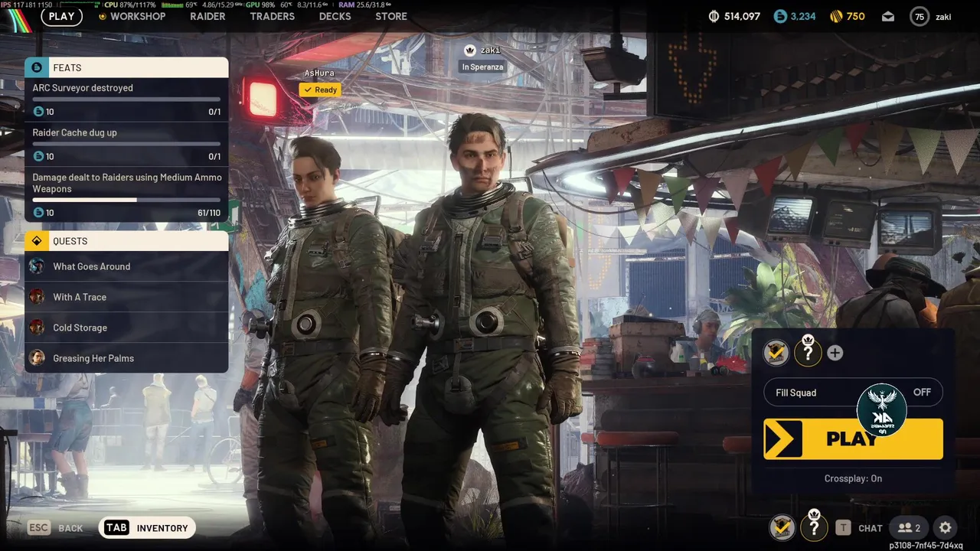Click the Greasing Her Palms trader portrait

37,358
